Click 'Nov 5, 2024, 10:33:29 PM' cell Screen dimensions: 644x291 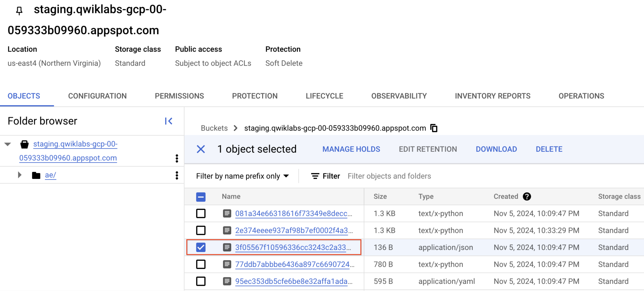(536, 231)
